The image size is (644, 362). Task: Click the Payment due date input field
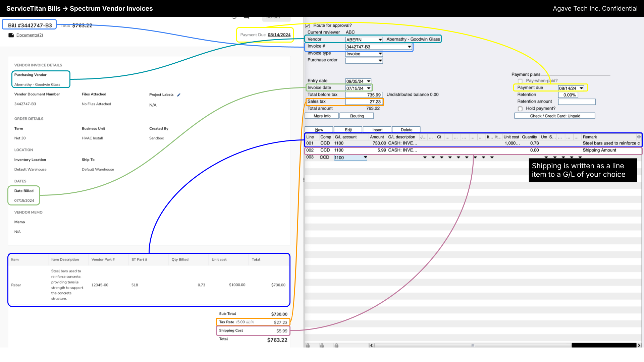pos(569,87)
